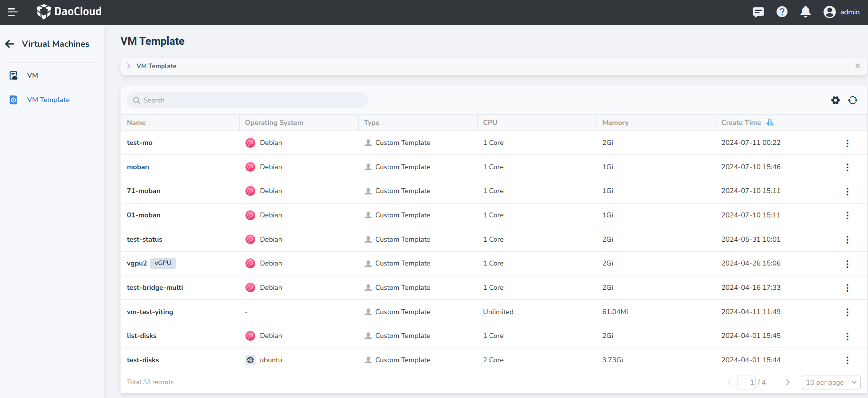Open actions menu for moban row
Screen dimensions: 868x398
(x=847, y=167)
